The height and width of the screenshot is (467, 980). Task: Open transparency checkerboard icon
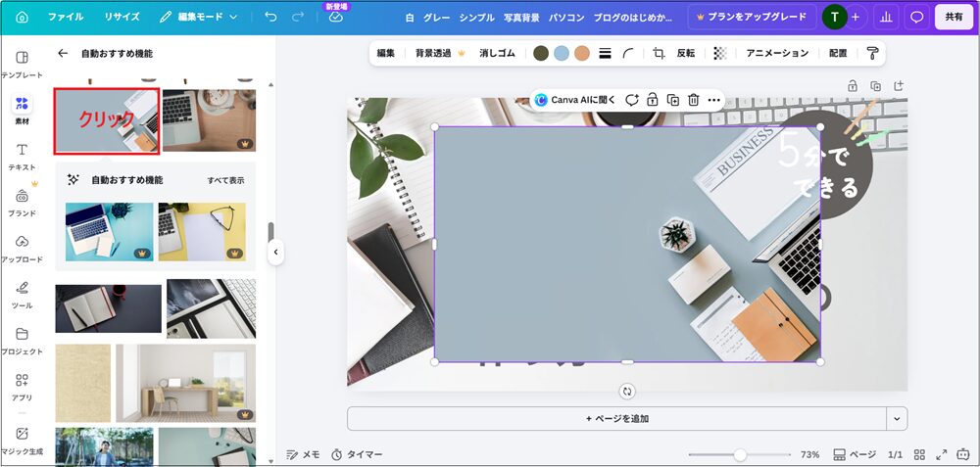720,54
